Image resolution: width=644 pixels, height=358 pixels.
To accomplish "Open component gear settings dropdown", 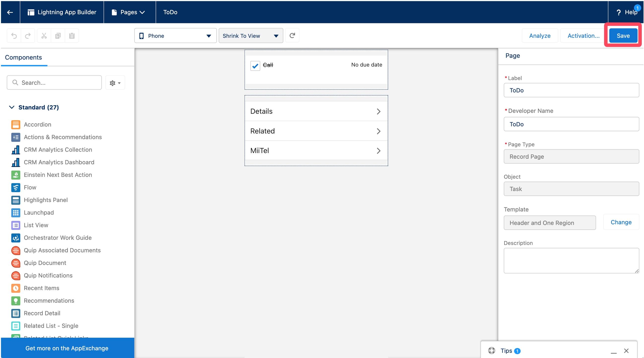I will (115, 83).
